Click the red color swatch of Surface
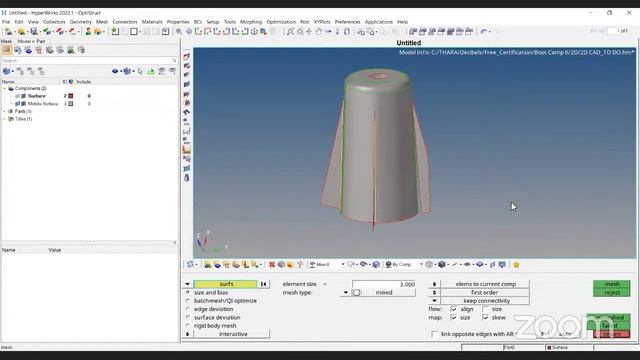Viewport: 640px width, 360px height. 71,96
